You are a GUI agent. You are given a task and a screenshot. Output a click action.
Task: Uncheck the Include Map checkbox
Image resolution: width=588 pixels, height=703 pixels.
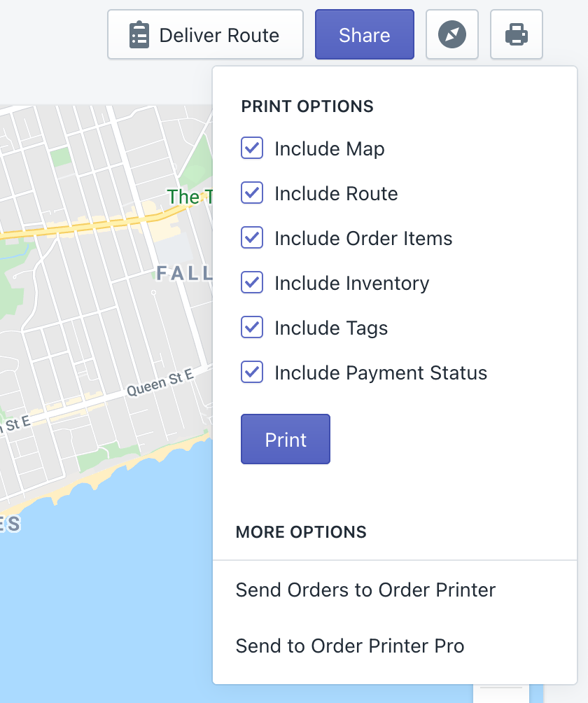[x=252, y=148]
